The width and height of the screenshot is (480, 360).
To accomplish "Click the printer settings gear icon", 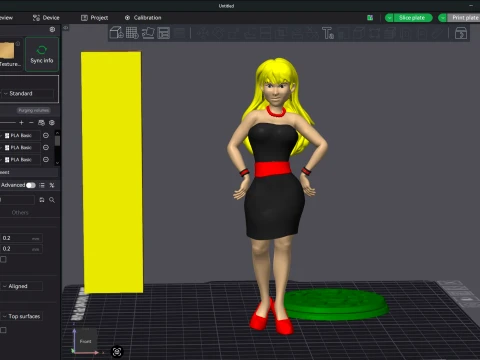I will [52, 29].
